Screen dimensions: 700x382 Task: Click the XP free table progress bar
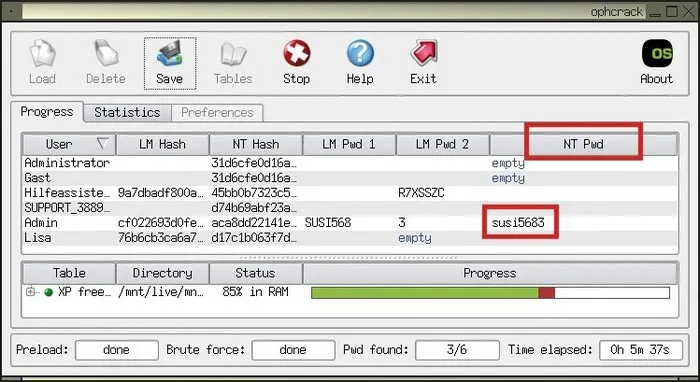[x=490, y=293]
